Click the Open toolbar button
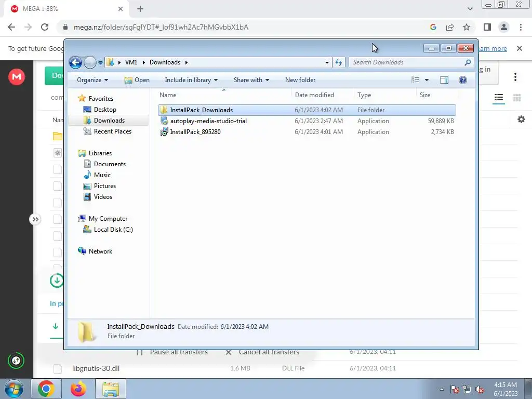Screen dimensions: 532x399 (137, 80)
